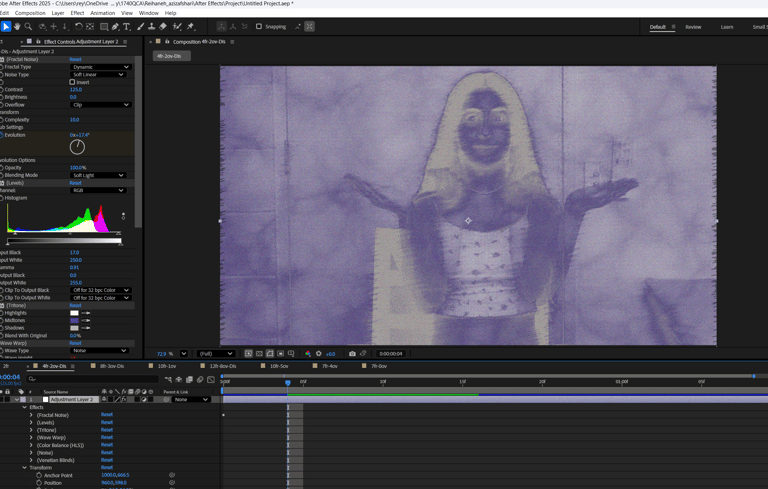This screenshot has width=768, height=489.
Task: Toggle the Evolution stopwatch
Action: point(1,135)
